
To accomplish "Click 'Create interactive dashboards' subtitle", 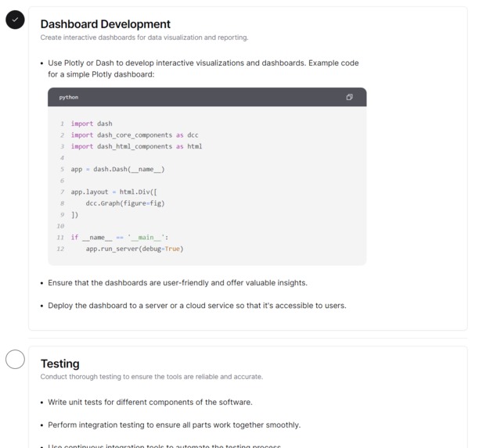I will point(144,38).
